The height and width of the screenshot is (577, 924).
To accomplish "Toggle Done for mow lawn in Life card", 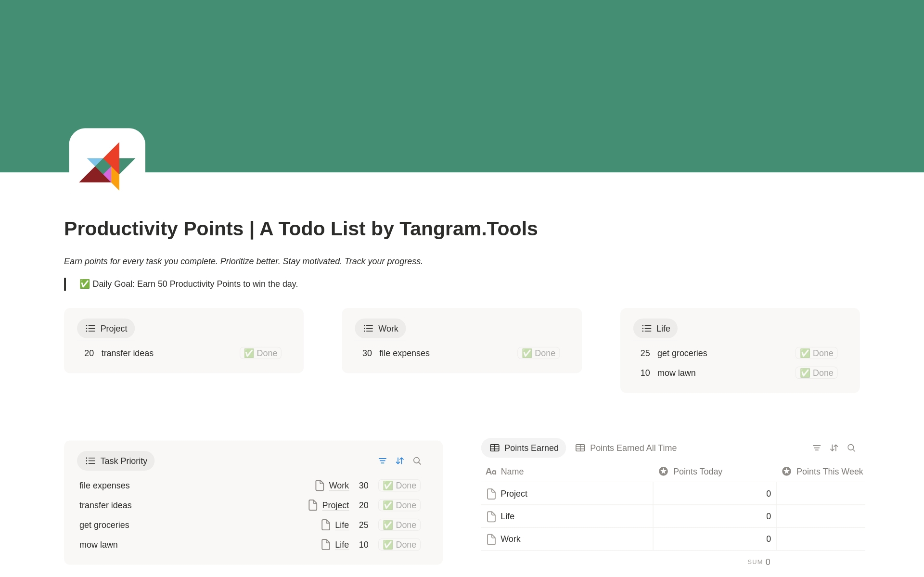I will pyautogui.click(x=816, y=373).
